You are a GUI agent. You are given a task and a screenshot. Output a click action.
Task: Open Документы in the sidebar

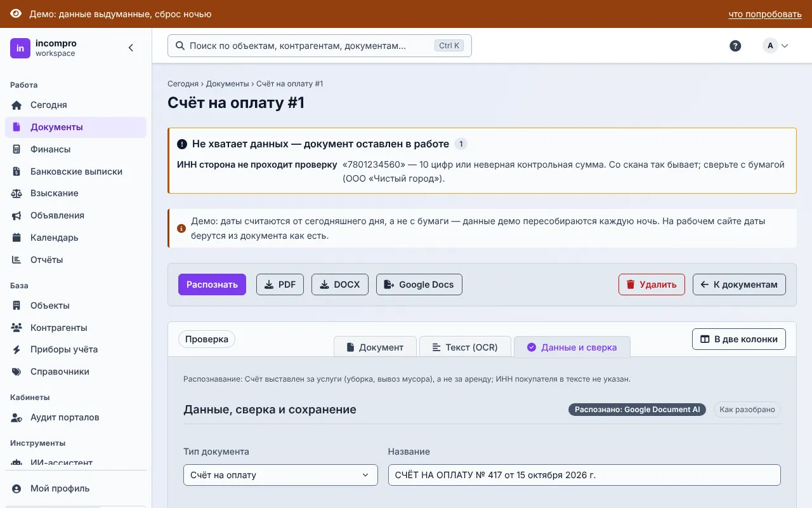[75, 127]
